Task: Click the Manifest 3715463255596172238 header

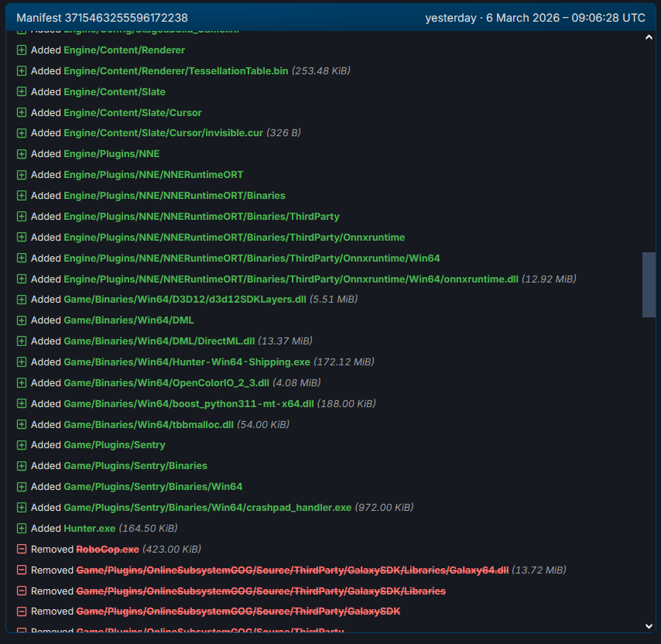Action: tap(102, 18)
